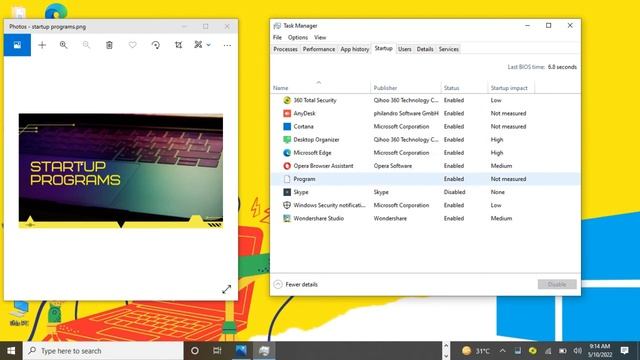Image resolution: width=640 pixels, height=360 pixels.
Task: Open the File menu in Task Manager
Action: [x=277, y=37]
